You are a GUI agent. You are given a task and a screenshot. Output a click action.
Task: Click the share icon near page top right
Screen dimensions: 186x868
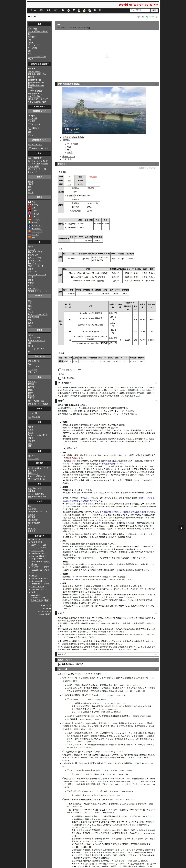pos(138,16)
